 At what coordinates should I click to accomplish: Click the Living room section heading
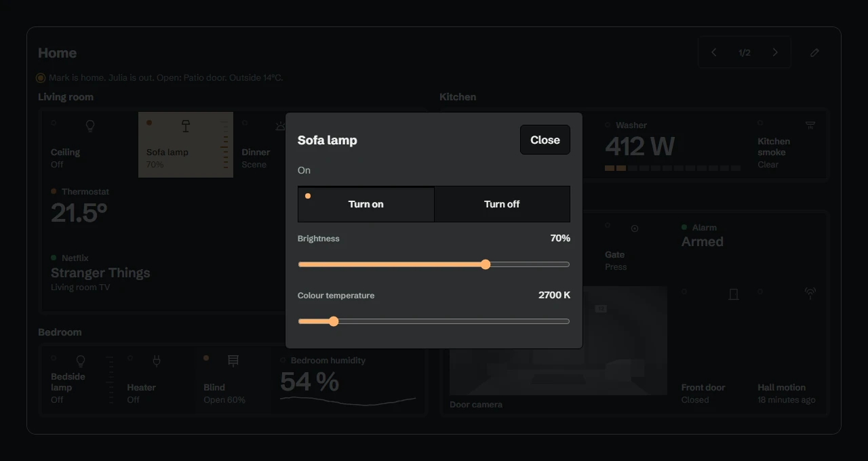tap(66, 97)
